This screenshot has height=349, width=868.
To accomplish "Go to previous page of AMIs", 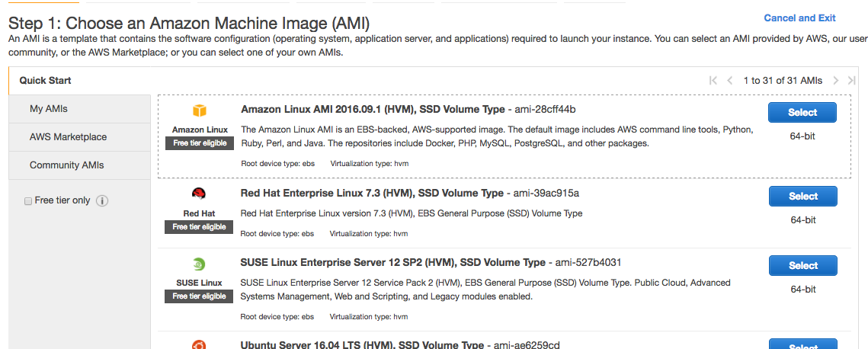I will tap(729, 81).
